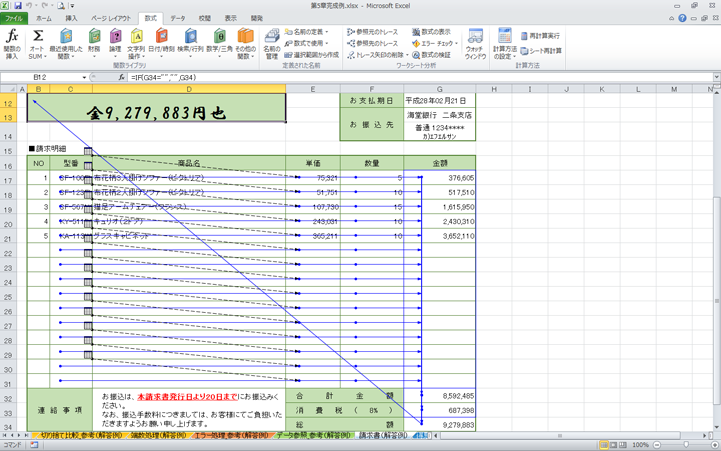
Task: Click the 関数の挿入 (Insert Function) fx icon
Action: [12, 36]
